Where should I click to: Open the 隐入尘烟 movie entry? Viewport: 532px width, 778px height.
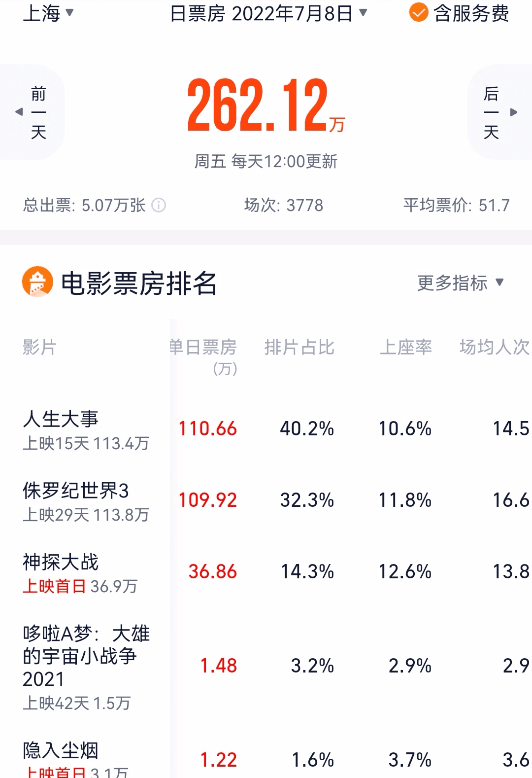coord(266,758)
